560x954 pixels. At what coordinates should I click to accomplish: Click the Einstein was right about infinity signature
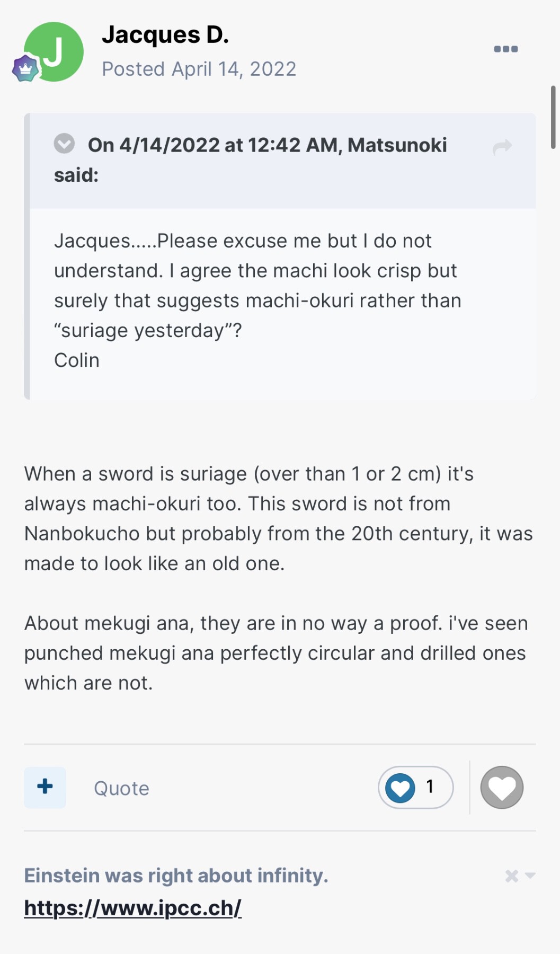click(x=176, y=876)
